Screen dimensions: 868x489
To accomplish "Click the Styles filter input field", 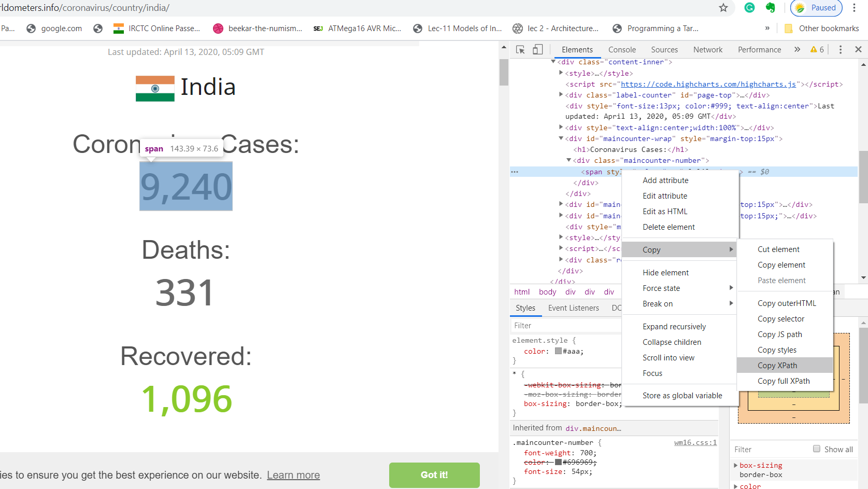I will (x=566, y=326).
